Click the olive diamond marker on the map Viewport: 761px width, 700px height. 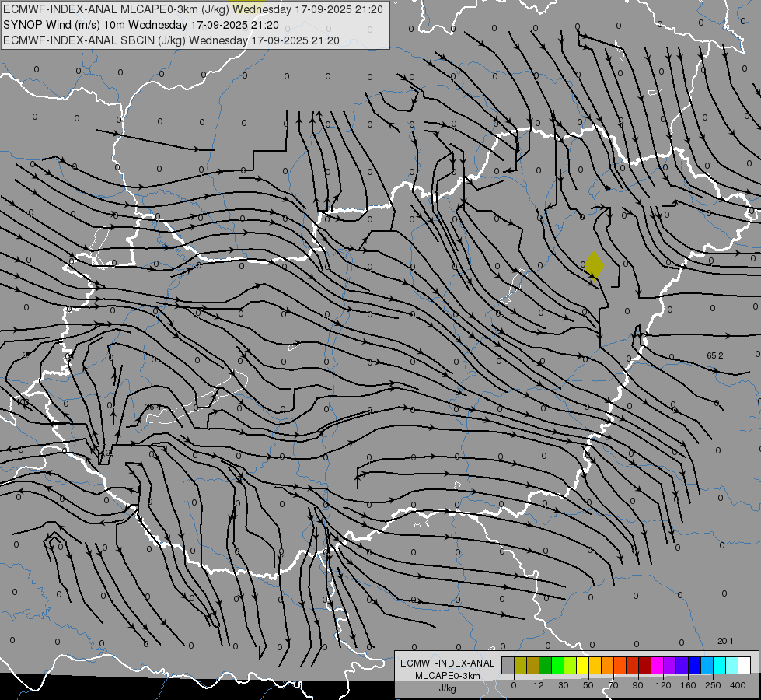595,266
